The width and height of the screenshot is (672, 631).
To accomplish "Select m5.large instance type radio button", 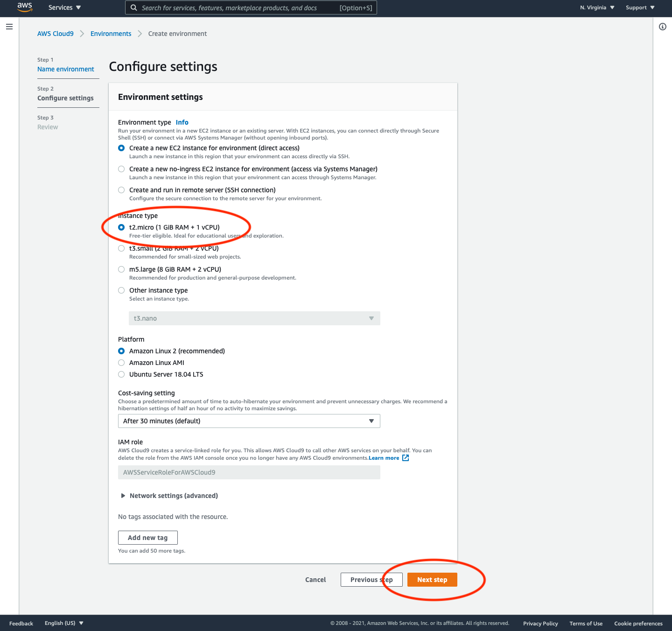I will pyautogui.click(x=121, y=269).
